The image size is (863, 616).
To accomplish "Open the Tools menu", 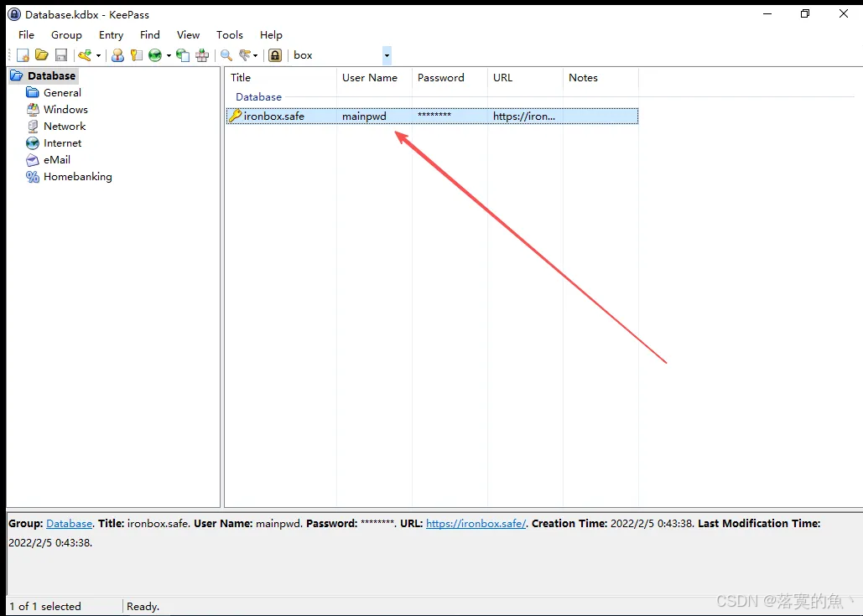I will (x=230, y=34).
